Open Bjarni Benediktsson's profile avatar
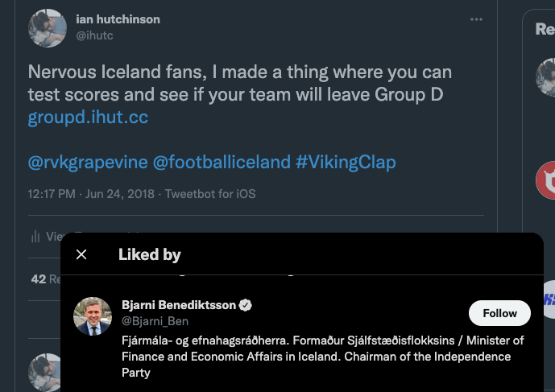 tap(93, 316)
